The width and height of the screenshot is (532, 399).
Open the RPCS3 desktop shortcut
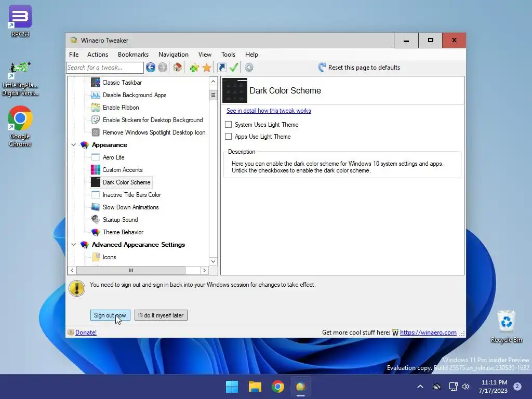20,21
